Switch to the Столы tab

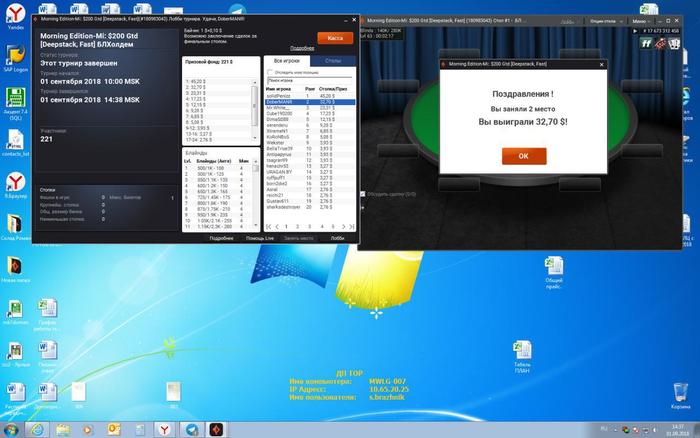333,61
